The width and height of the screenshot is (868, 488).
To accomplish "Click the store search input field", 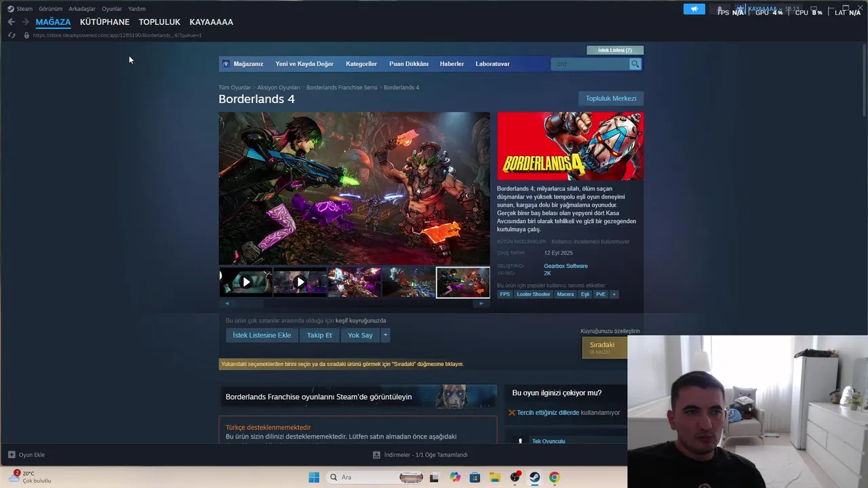I will 591,64.
